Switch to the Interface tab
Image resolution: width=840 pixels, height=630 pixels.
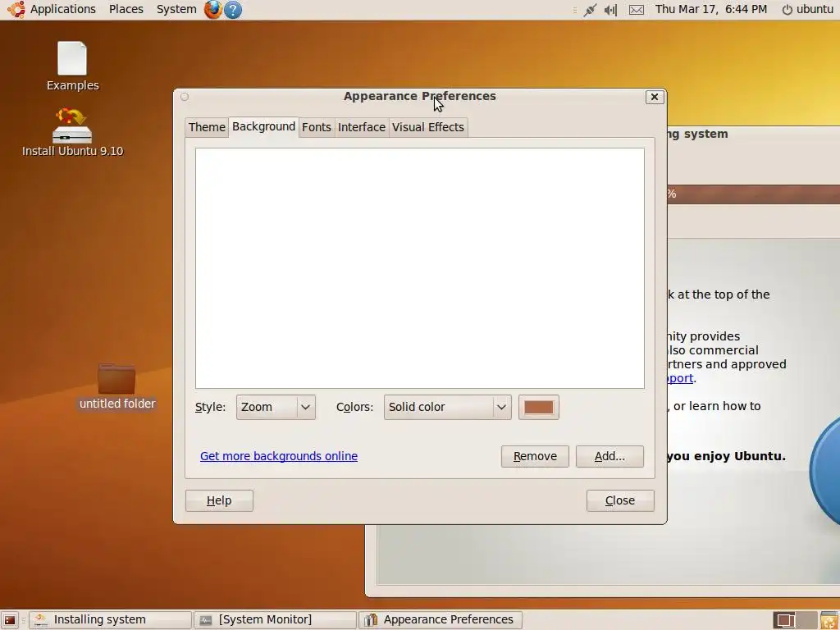click(x=362, y=127)
